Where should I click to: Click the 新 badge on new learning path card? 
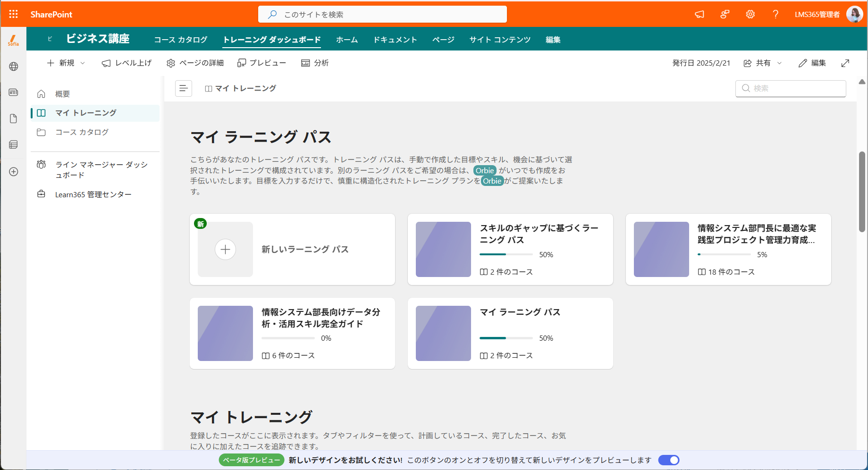point(201,224)
